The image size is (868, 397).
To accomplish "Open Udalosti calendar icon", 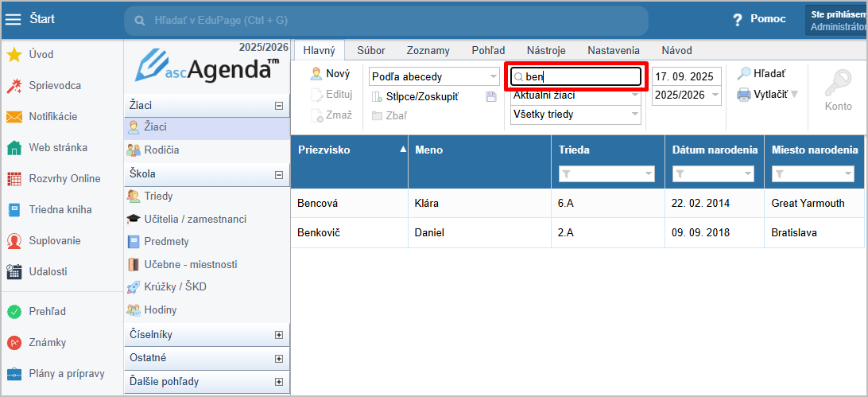I will [x=14, y=272].
